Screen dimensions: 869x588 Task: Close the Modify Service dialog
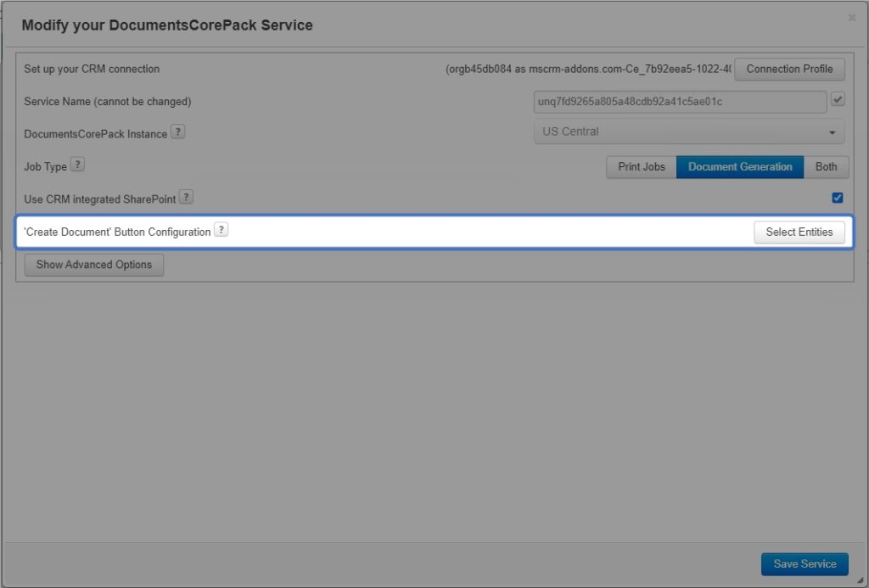coord(852,18)
